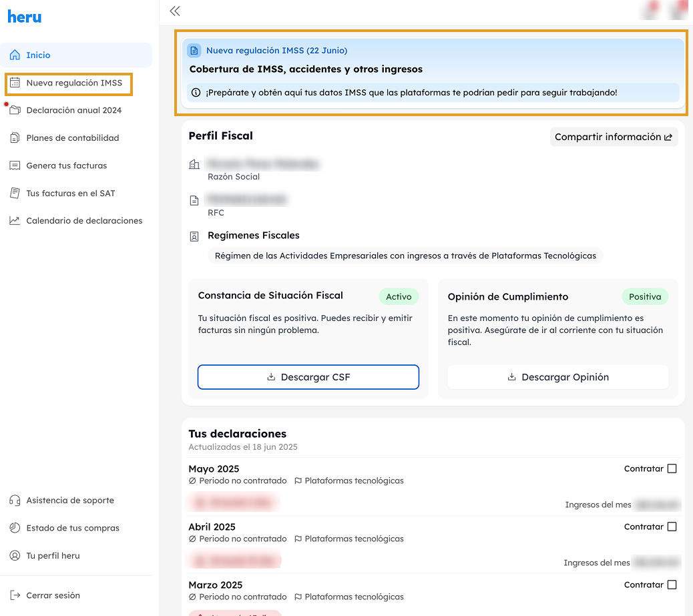Click the ¡Prepárate y obtén aquí IMSS notice
Viewport: 693px width, 616px height.
pos(433,92)
